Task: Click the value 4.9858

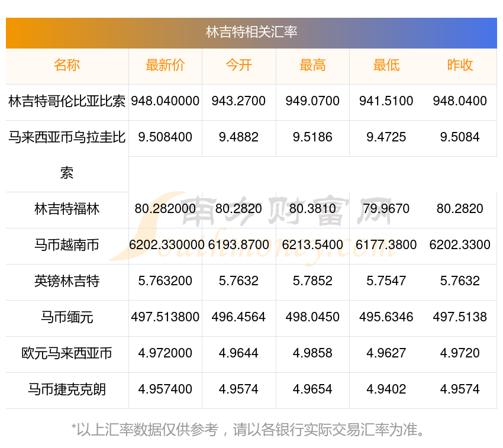Action: click(x=312, y=353)
